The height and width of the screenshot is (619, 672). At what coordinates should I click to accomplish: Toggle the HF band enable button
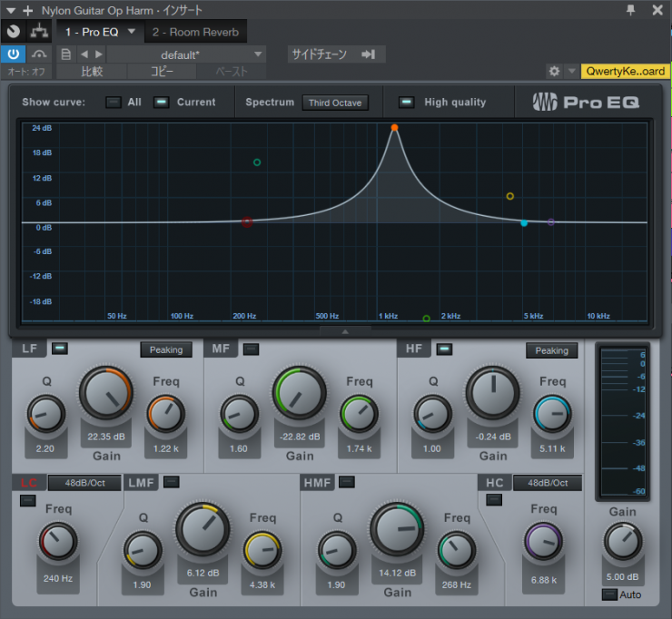pos(444,349)
